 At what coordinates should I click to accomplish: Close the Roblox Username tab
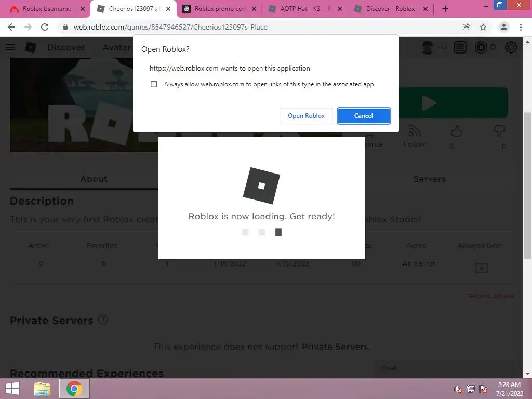(83, 9)
